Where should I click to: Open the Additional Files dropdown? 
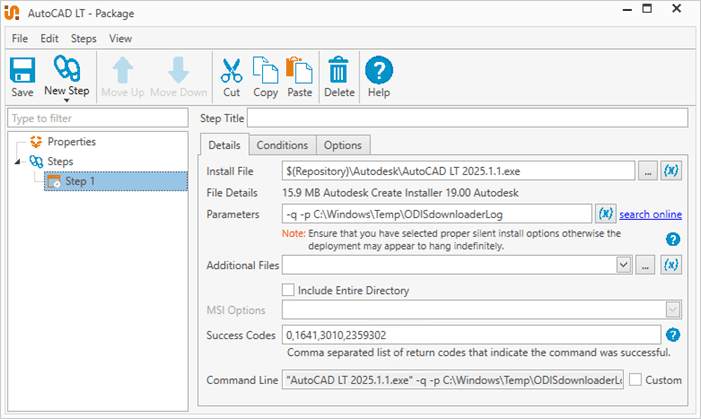624,265
